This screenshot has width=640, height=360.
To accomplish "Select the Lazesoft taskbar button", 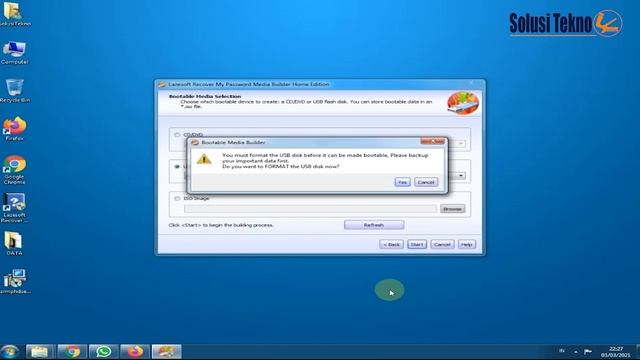I will (167, 351).
